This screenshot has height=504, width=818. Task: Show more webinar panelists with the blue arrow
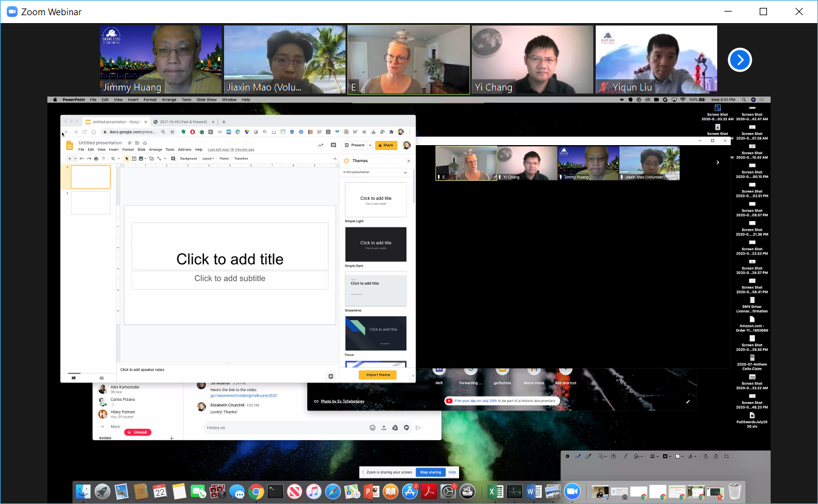[740, 60]
